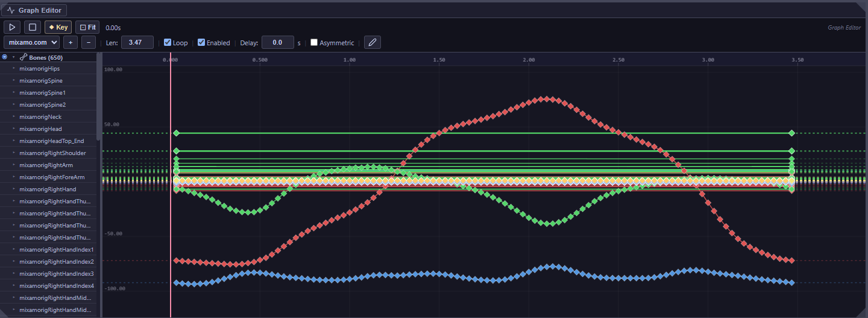The image size is (868, 318).
Task: Click the 2.00 mark on time ruler
Action: (529, 60)
